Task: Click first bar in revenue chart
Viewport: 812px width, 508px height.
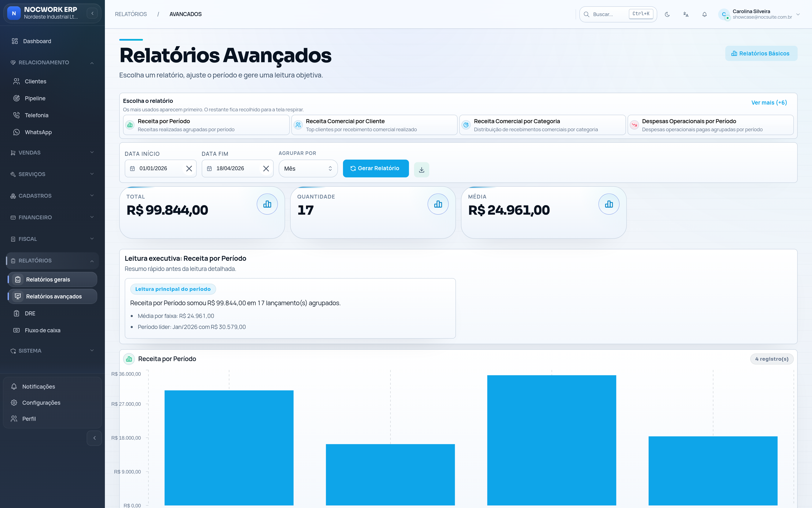Action: click(x=229, y=448)
